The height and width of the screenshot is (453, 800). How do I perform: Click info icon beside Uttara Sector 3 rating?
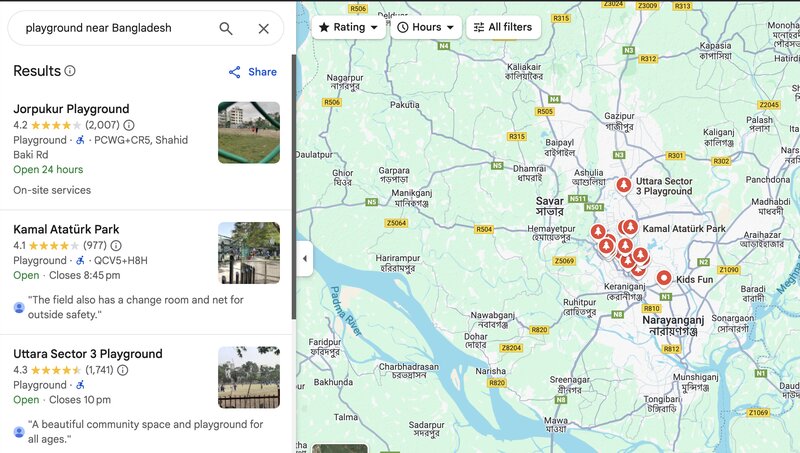[123, 370]
